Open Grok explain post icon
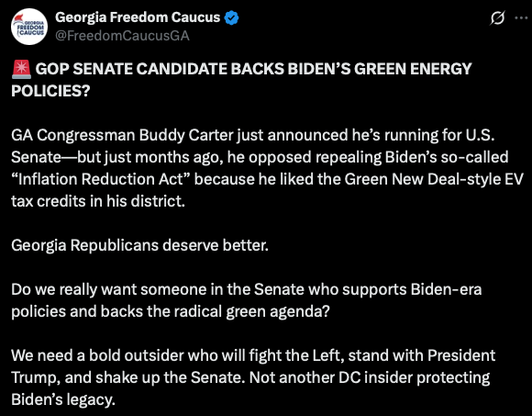This screenshot has width=532, height=416. tap(497, 17)
